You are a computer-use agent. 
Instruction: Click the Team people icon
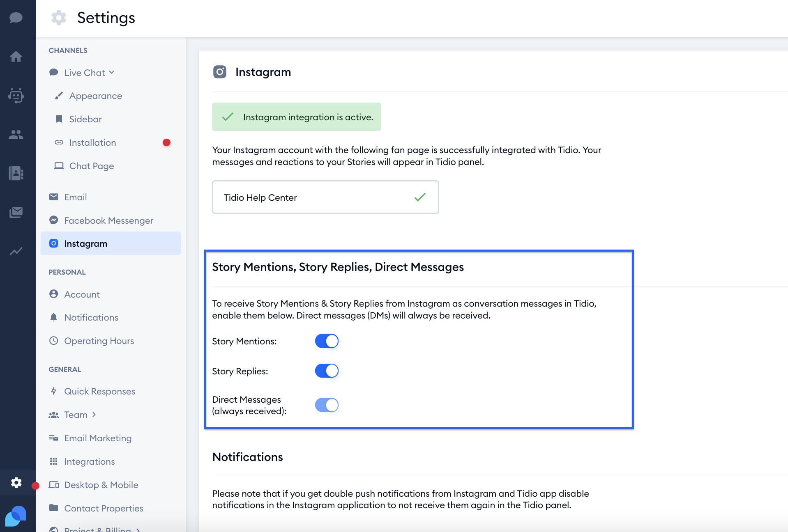[x=53, y=415]
